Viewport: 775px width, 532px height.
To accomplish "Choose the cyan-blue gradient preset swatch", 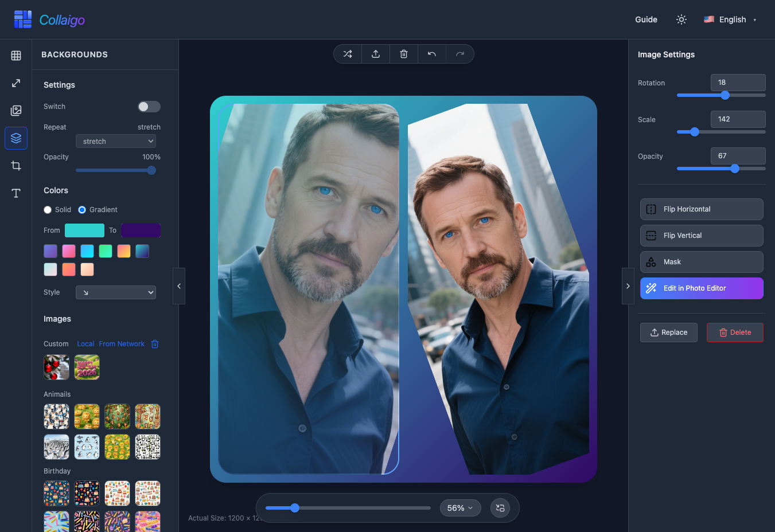I will tap(87, 251).
